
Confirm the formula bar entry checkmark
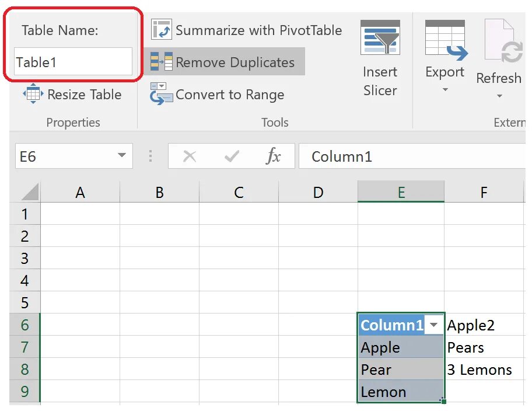click(x=232, y=156)
